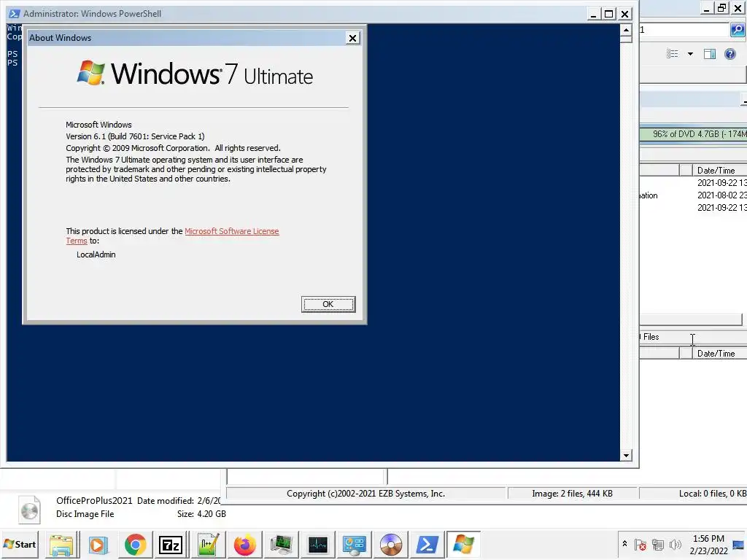747x560 pixels.
Task: Select the row dated 2021-08-02
Action: (x=693, y=195)
